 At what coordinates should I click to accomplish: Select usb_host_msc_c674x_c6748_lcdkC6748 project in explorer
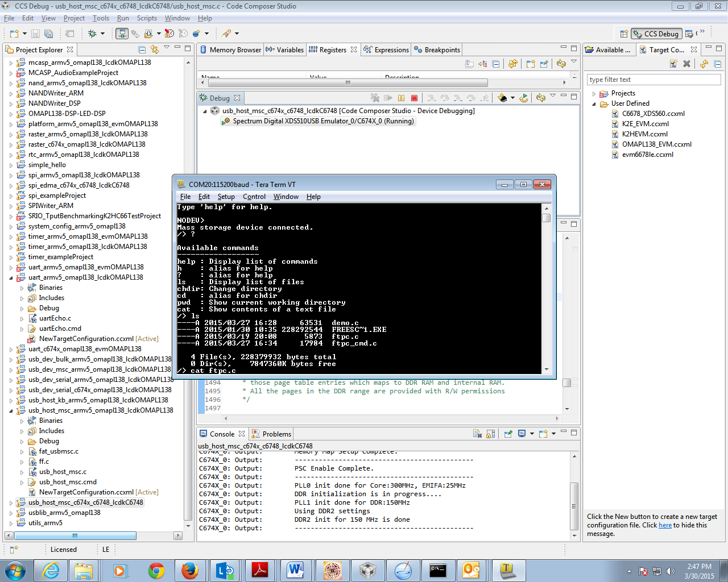(80, 502)
